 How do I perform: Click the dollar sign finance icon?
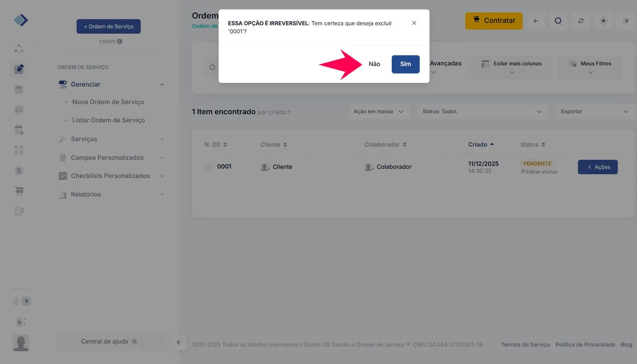19,171
